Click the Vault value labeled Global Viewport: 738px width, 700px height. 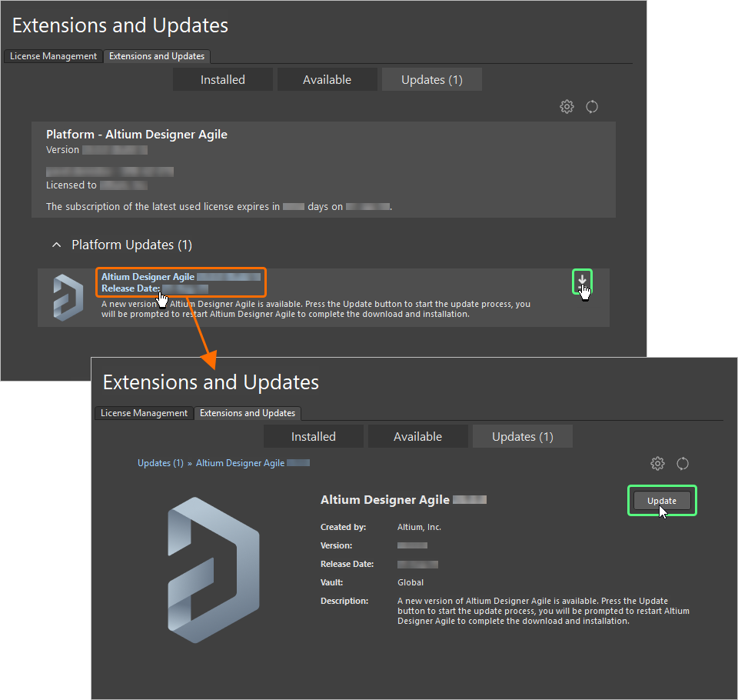pyautogui.click(x=410, y=582)
